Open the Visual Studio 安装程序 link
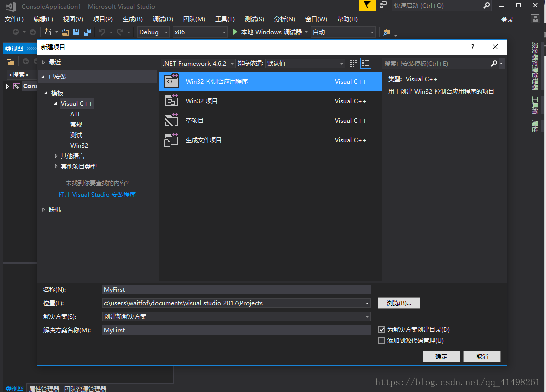The height and width of the screenshot is (392, 546). pyautogui.click(x=97, y=194)
